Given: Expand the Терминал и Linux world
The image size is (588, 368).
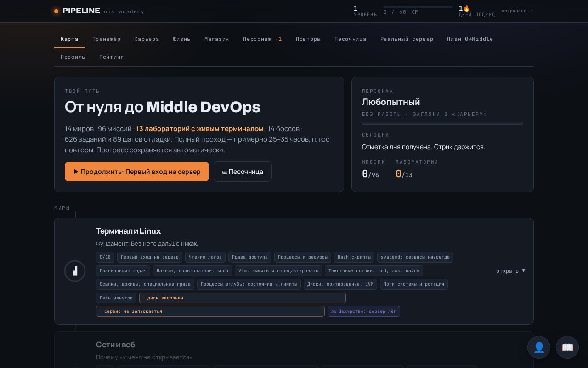Looking at the screenshot, I should click(510, 271).
